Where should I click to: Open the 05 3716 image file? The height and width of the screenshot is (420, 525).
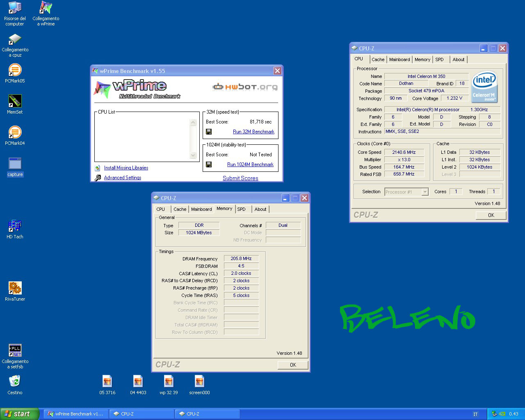point(107,385)
